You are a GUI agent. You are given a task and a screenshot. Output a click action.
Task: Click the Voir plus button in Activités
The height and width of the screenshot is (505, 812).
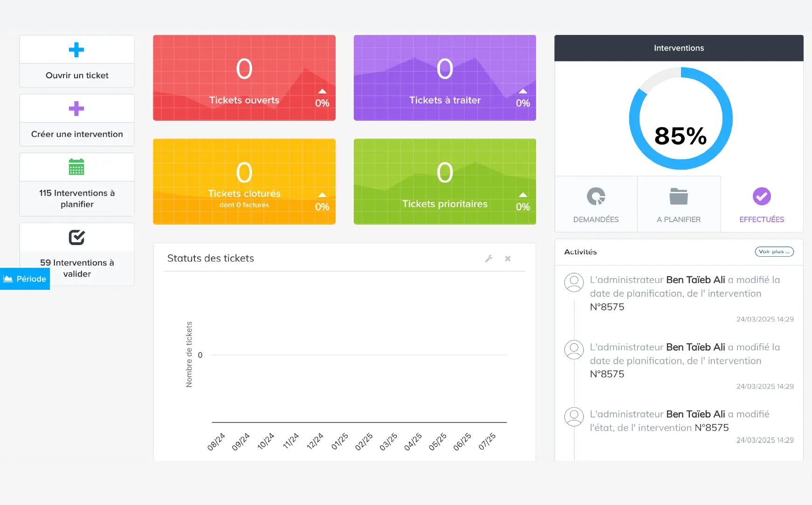coord(774,252)
